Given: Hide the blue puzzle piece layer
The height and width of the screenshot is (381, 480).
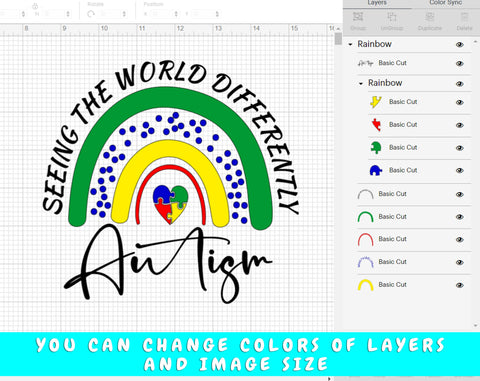Looking at the screenshot, I should coord(460,170).
